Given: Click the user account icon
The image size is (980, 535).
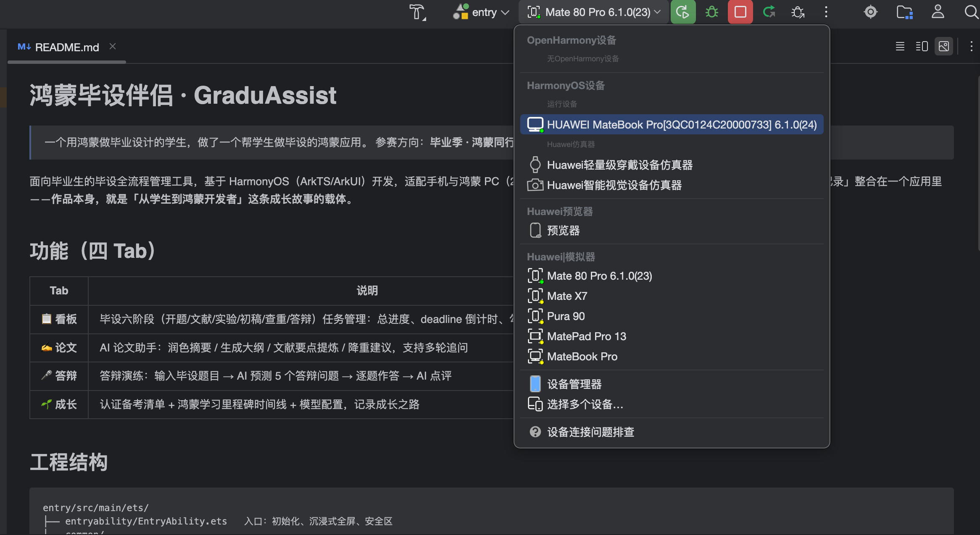Looking at the screenshot, I should click(938, 12).
